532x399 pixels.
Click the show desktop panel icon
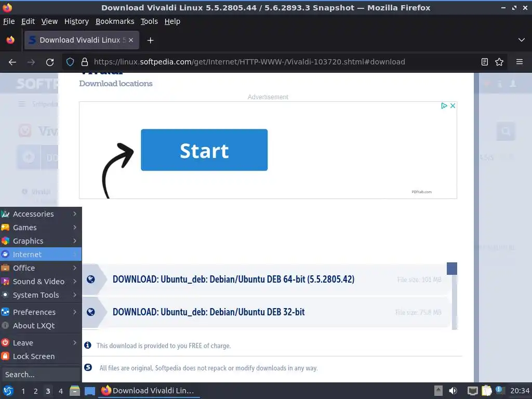tap(89, 391)
